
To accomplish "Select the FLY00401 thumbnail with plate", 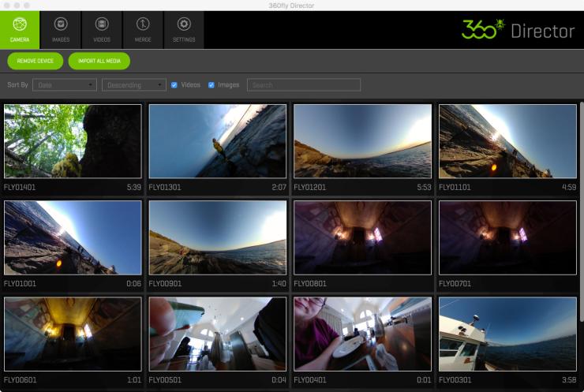I will pyautogui.click(x=362, y=334).
